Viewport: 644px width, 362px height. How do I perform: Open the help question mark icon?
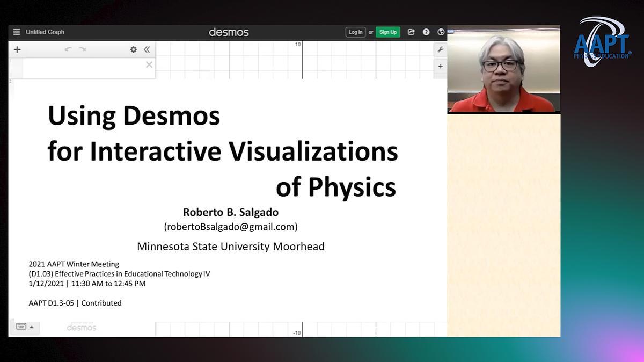pyautogui.click(x=426, y=32)
